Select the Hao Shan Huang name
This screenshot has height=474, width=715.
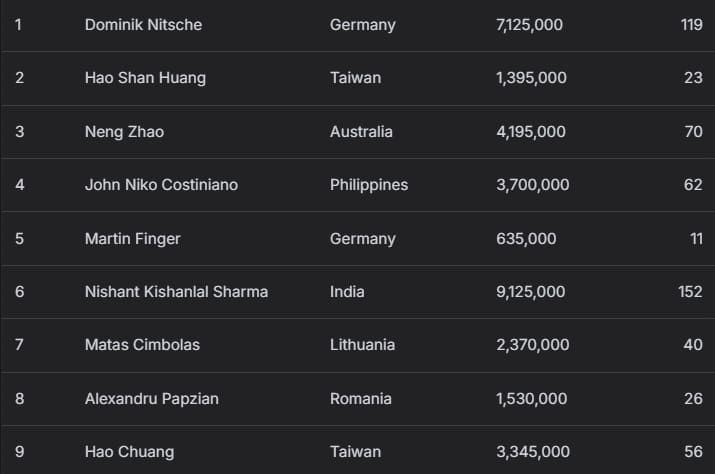(145, 78)
